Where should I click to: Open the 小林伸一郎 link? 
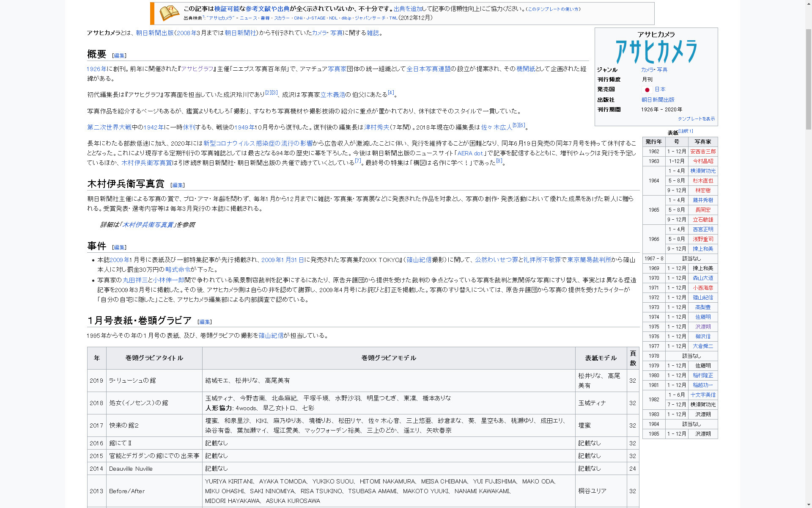[x=169, y=280]
